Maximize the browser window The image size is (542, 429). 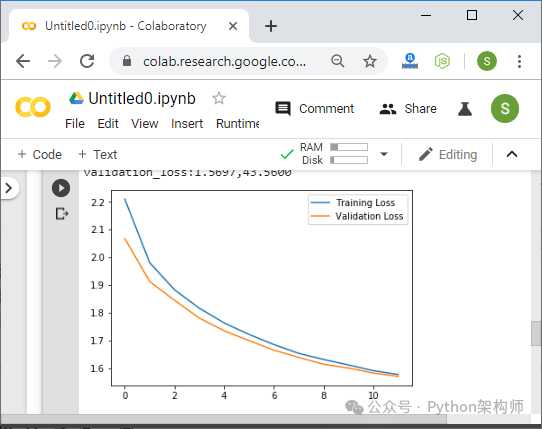(x=472, y=15)
